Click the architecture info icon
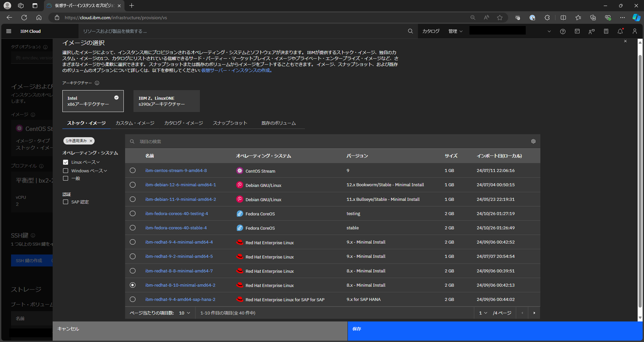644x342 pixels. 97,83
